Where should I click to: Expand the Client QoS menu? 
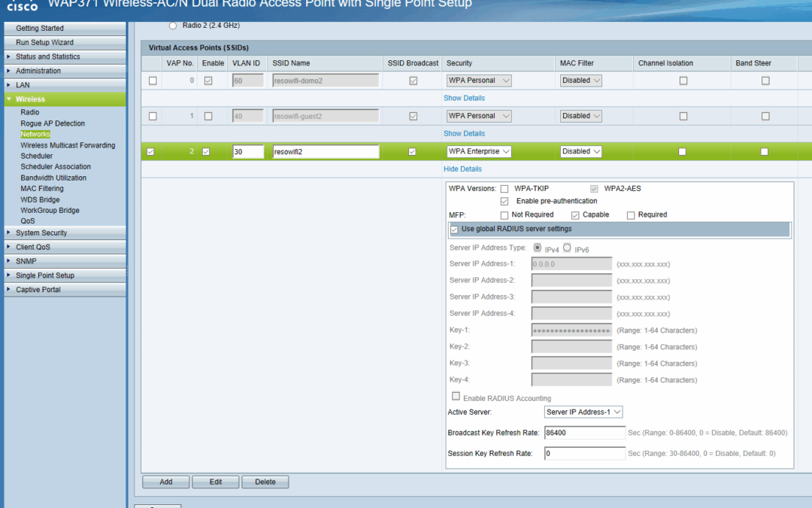point(65,247)
